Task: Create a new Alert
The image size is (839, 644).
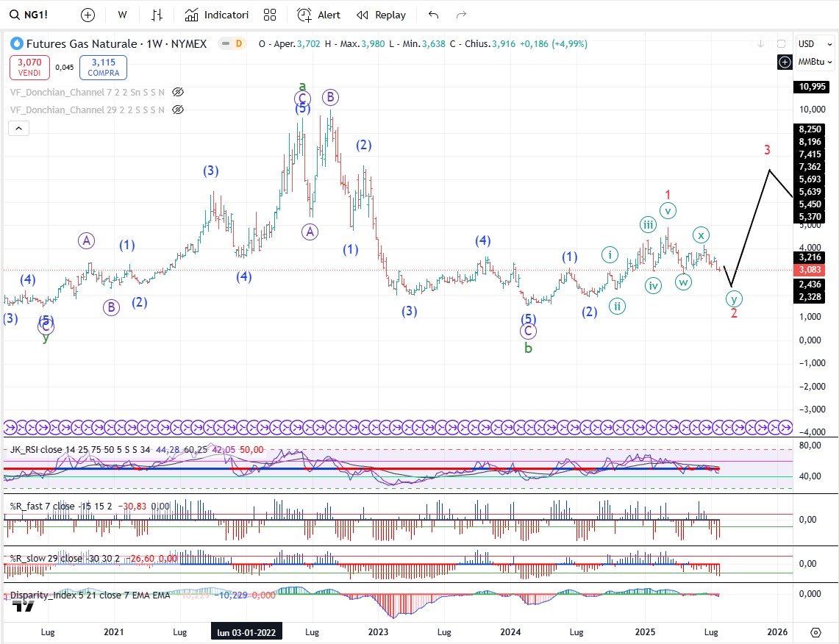Action: point(318,15)
